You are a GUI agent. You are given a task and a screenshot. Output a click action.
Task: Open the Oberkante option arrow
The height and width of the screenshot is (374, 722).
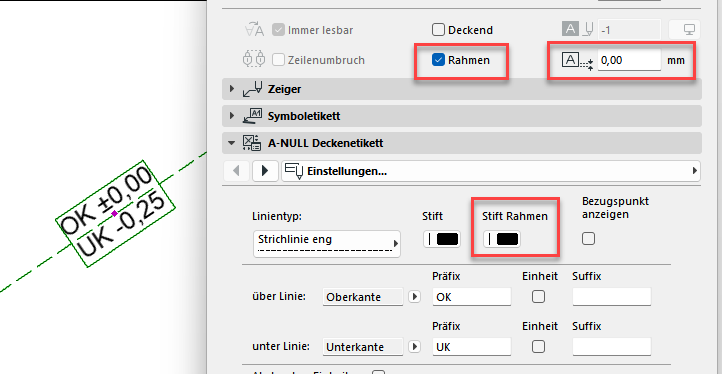click(x=414, y=297)
